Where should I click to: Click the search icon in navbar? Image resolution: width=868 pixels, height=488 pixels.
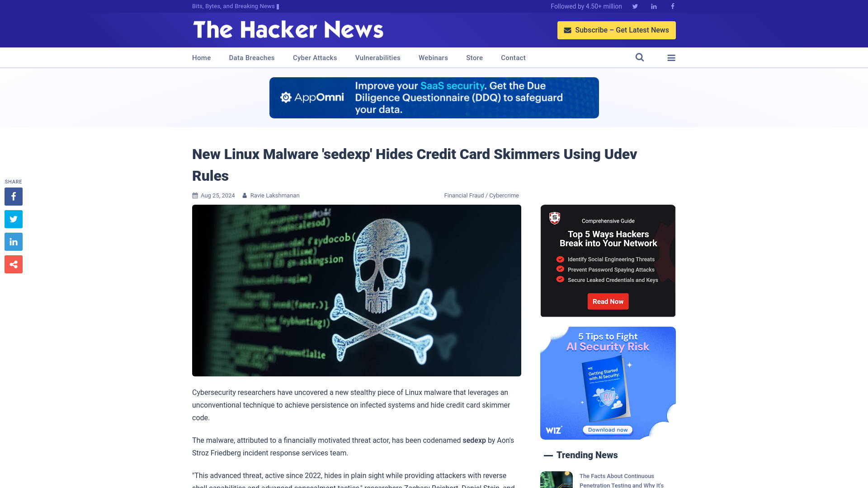640,57
